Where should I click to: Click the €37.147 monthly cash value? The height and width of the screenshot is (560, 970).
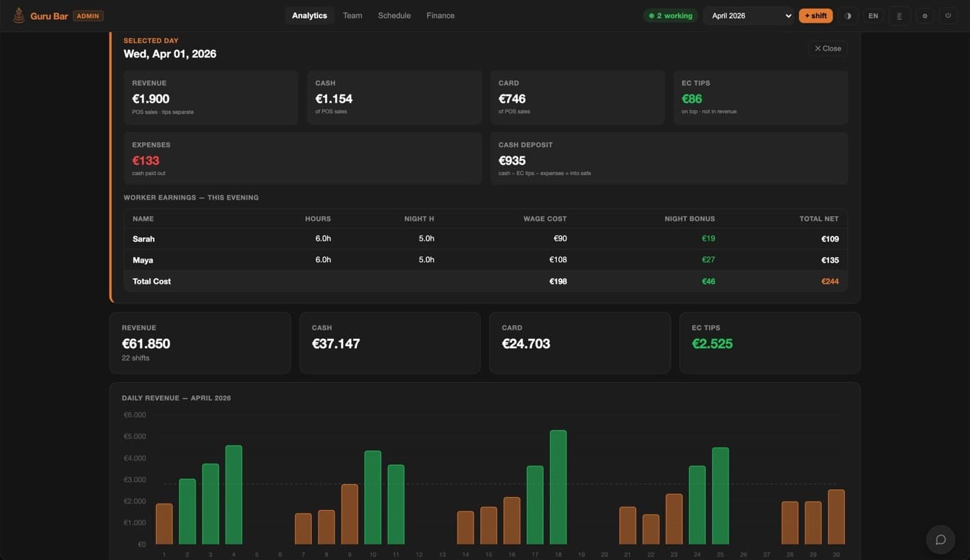336,344
